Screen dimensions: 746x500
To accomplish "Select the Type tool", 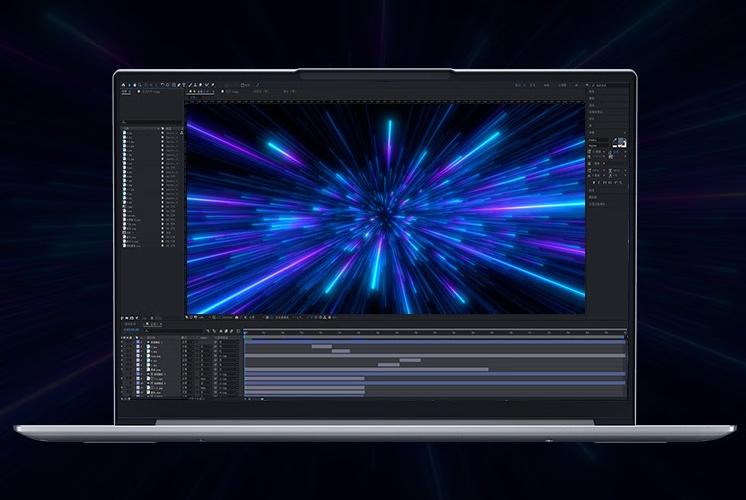I will pos(184,85).
